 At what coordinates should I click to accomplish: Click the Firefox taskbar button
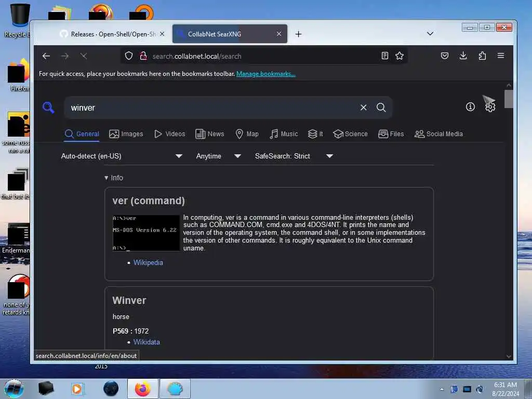click(x=143, y=389)
